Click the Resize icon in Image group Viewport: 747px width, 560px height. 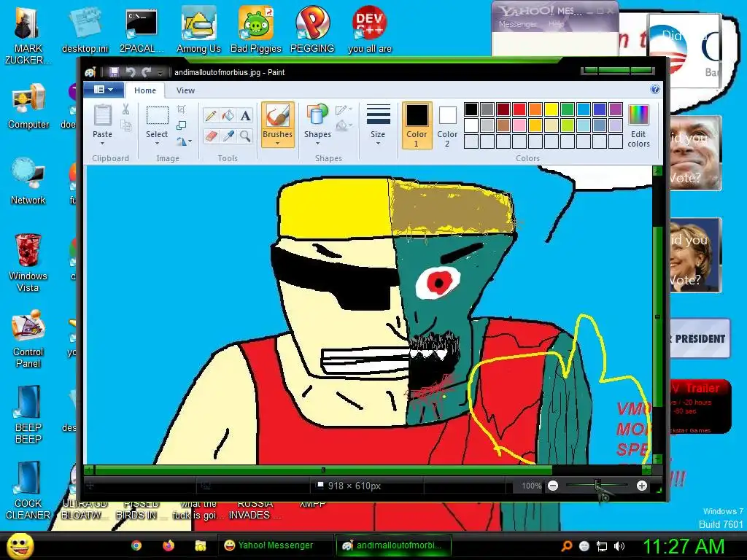181,125
